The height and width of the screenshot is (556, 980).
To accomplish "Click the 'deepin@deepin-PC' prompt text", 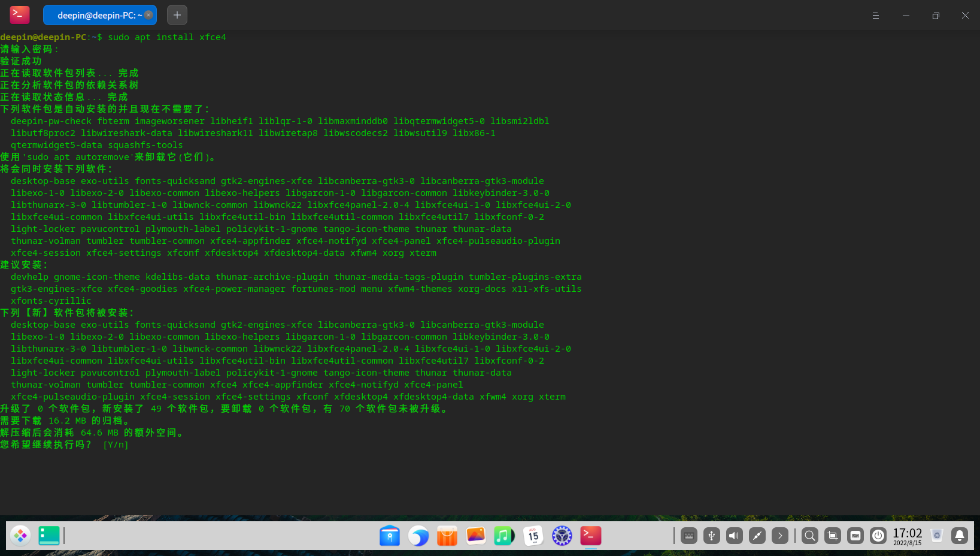I will pos(43,37).
